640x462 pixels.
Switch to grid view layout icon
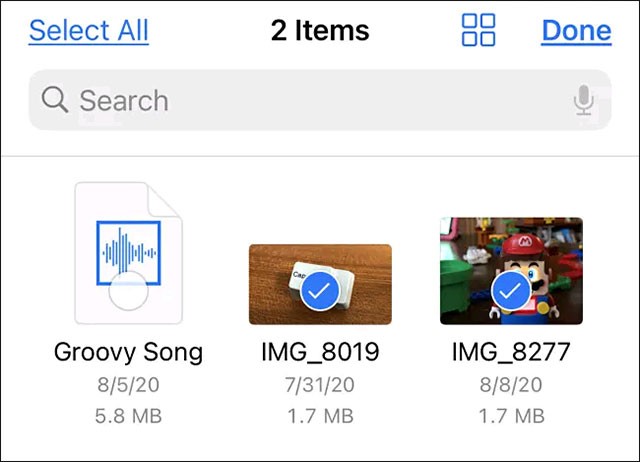coord(479,30)
